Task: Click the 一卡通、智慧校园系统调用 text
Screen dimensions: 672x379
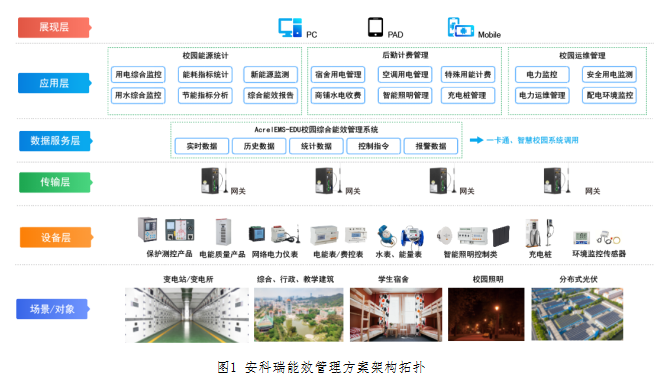Action: [532, 140]
